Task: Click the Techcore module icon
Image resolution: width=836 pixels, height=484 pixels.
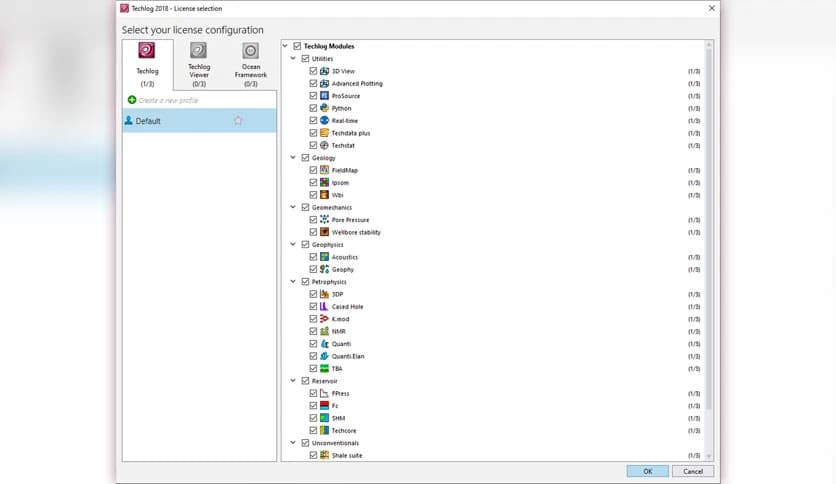Action: [324, 430]
